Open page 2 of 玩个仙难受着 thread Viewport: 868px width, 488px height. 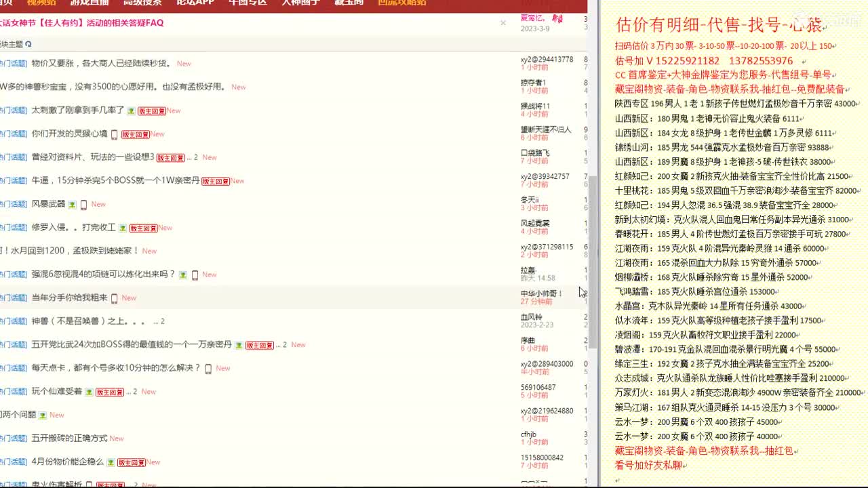point(135,392)
